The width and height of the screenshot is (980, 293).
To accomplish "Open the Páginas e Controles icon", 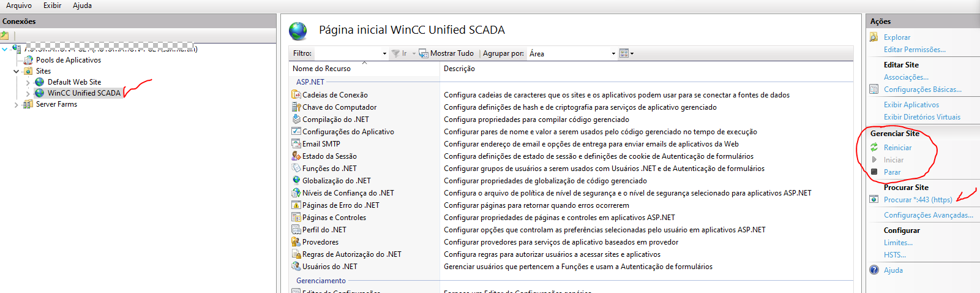I will point(296,218).
